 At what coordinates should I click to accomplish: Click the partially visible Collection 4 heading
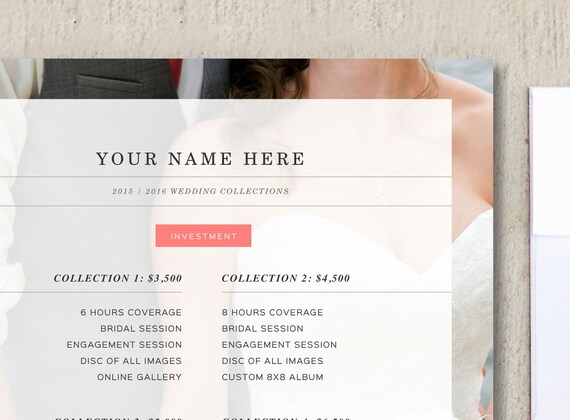click(286, 418)
